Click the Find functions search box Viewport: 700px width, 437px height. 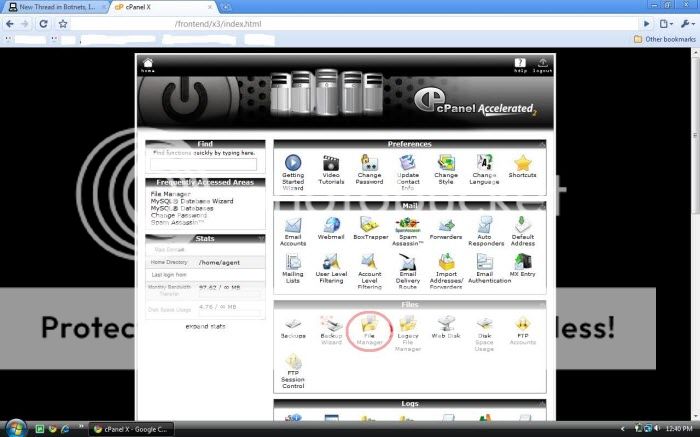(204, 163)
